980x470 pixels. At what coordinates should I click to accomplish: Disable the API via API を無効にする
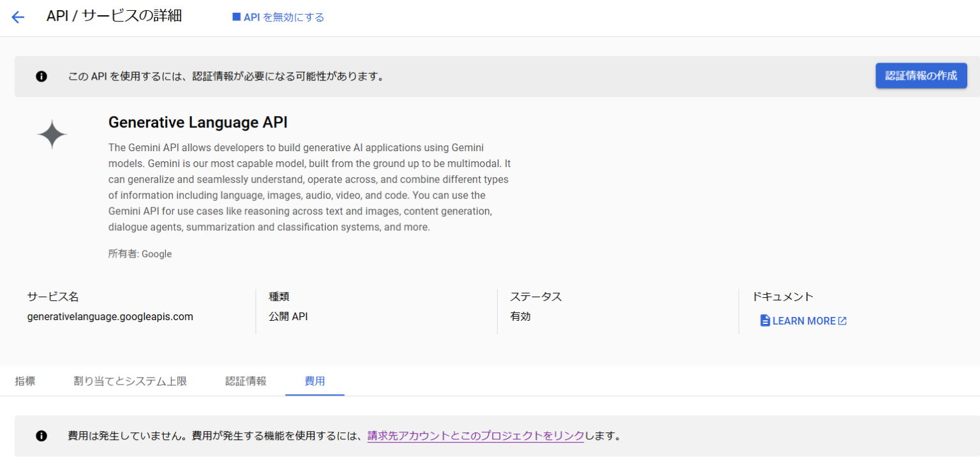tap(282, 17)
